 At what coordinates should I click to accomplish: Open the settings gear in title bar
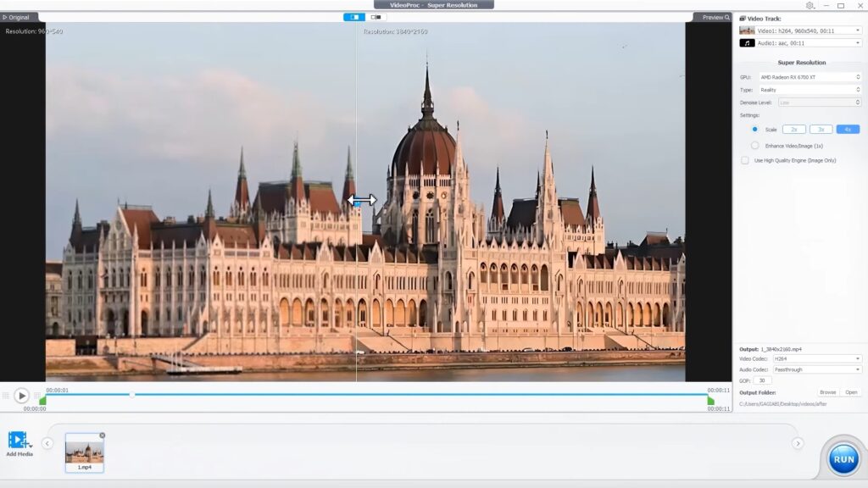810,6
